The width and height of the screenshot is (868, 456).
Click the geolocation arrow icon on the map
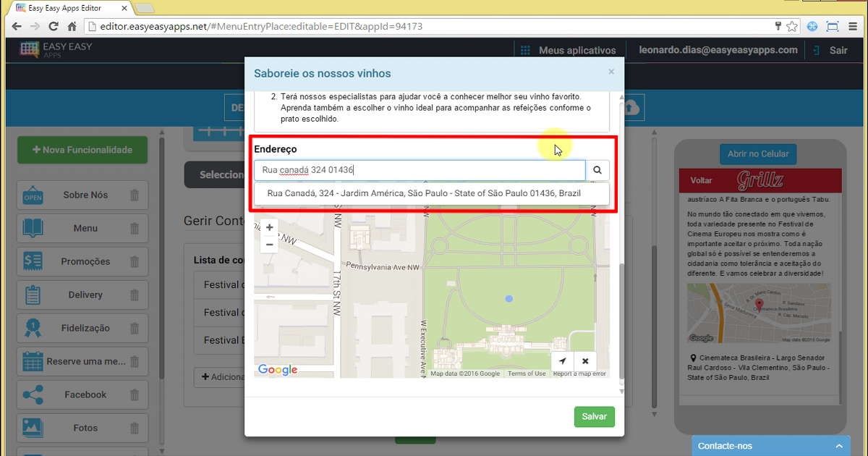(562, 360)
